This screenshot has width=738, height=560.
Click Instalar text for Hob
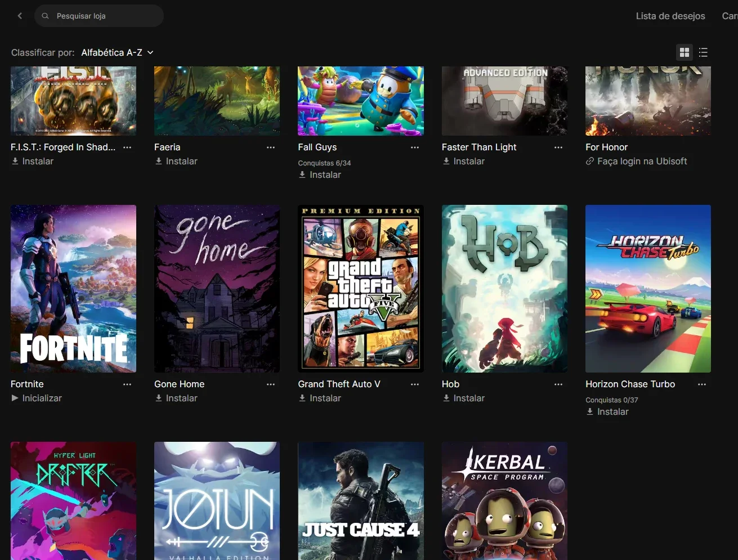point(469,398)
